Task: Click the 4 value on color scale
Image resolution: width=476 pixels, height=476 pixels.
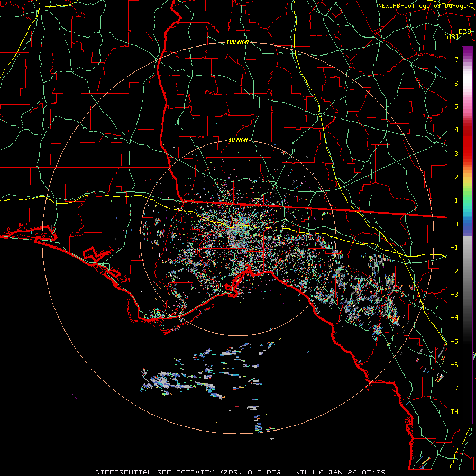Action: coord(456,130)
